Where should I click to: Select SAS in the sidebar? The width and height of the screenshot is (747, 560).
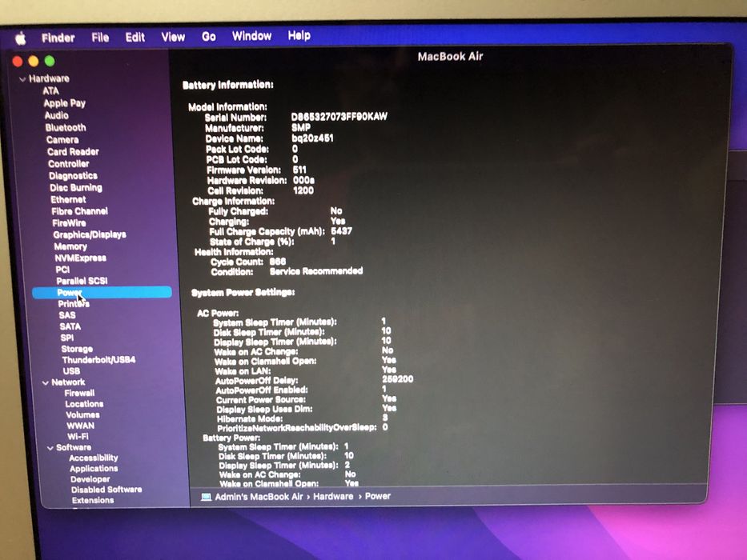click(x=67, y=315)
